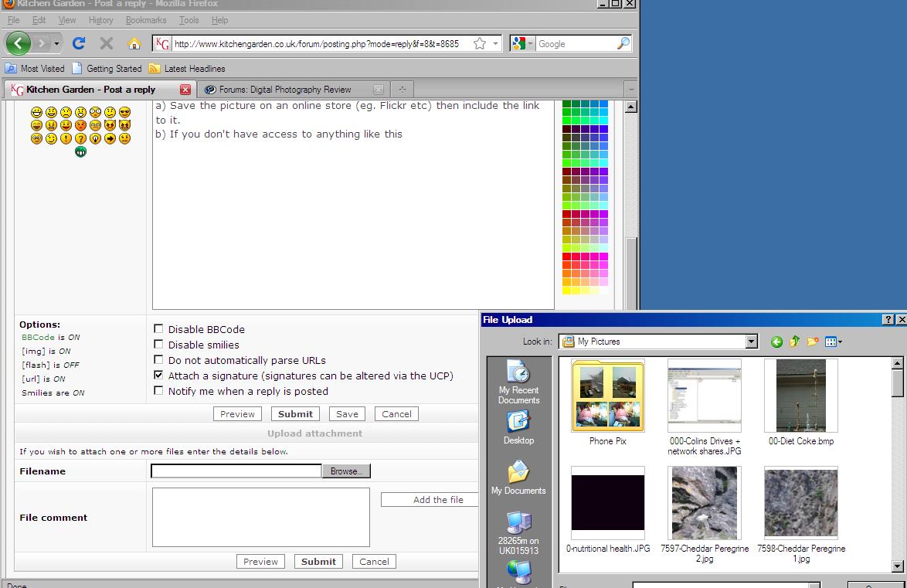This screenshot has width=907, height=588.
Task: Click the Create New Folder icon
Action: (x=813, y=342)
